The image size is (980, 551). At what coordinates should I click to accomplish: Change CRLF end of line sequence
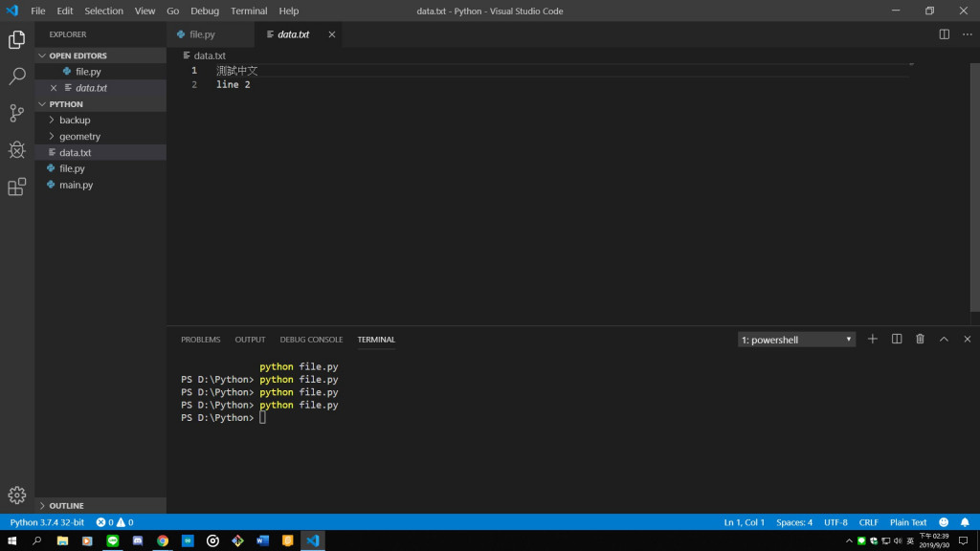(868, 522)
